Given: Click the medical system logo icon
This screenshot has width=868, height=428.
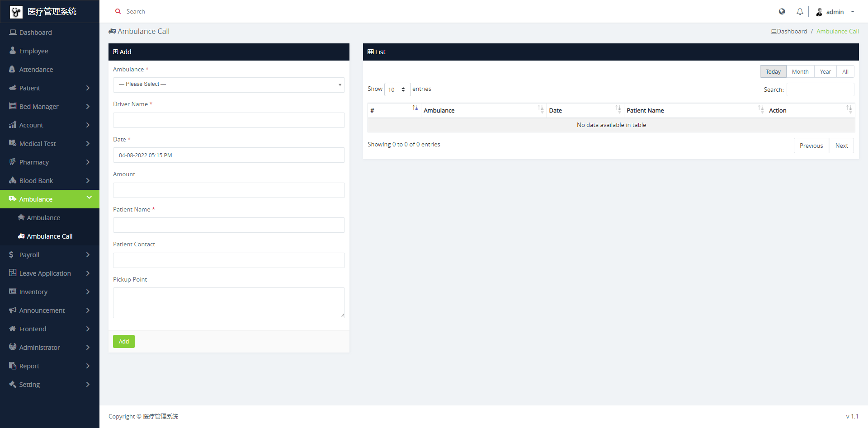Looking at the screenshot, I should tap(16, 12).
